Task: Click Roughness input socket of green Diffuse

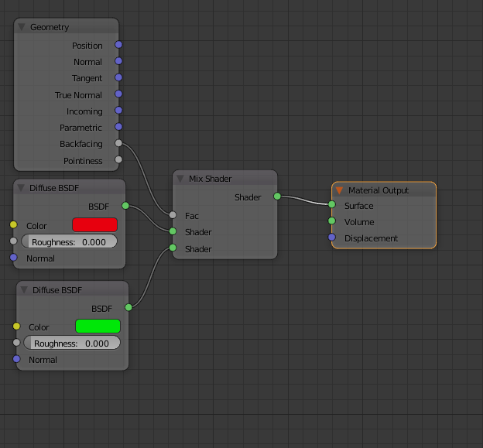Action: coord(16,343)
